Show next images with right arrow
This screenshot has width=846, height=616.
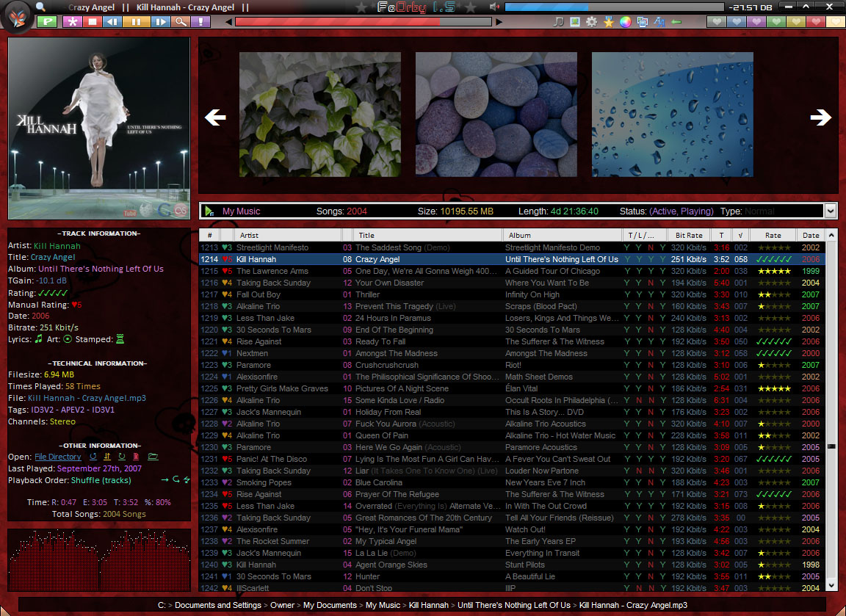(x=820, y=117)
